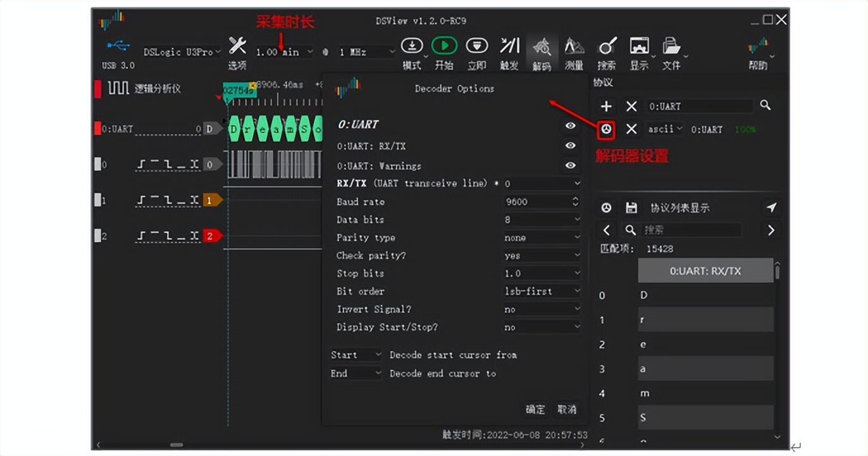
Task: Click the 搜索 protocol list search field
Action: point(691,230)
